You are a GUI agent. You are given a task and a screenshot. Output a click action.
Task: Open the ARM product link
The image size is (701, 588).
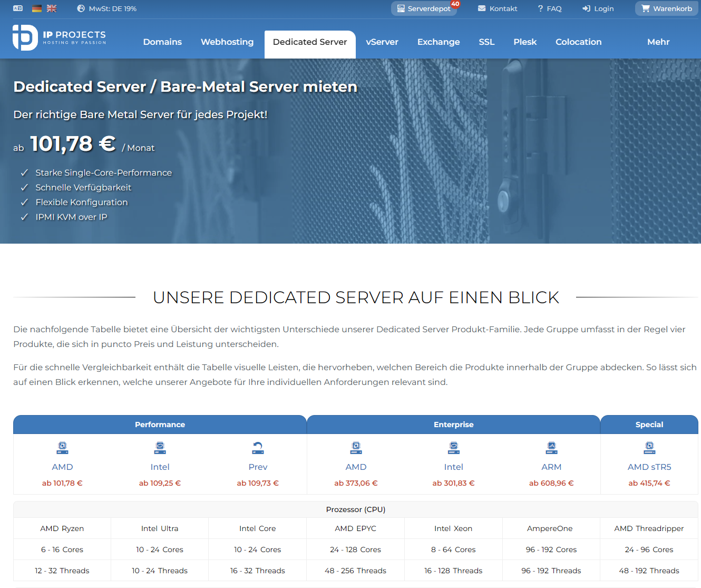click(x=551, y=467)
